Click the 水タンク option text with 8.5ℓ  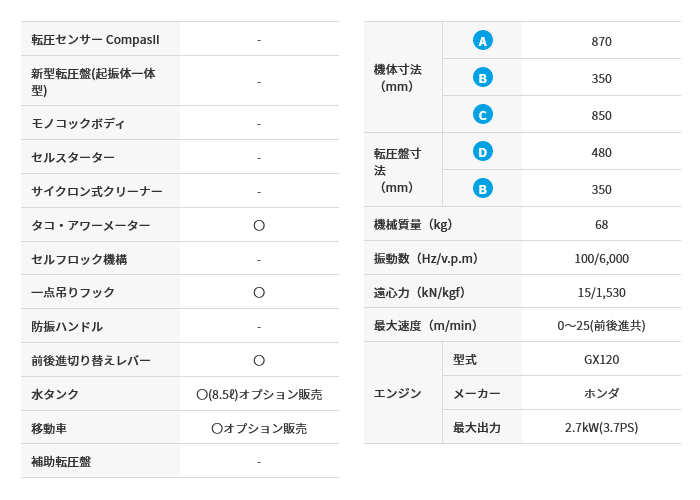[x=259, y=394]
